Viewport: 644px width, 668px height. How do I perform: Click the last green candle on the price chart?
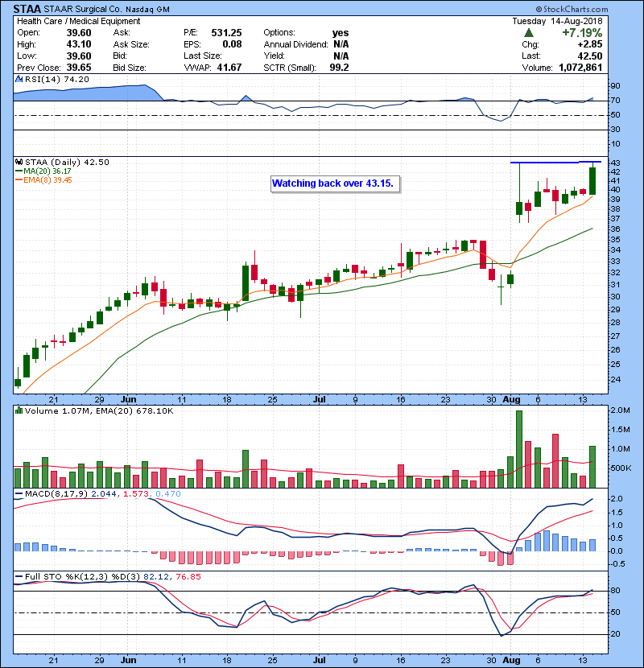(592, 181)
